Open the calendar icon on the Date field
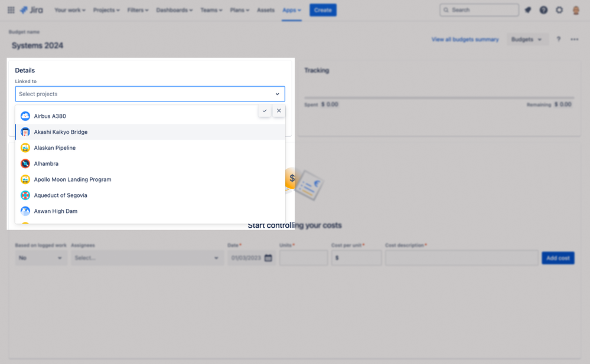590x364 pixels. [268, 258]
